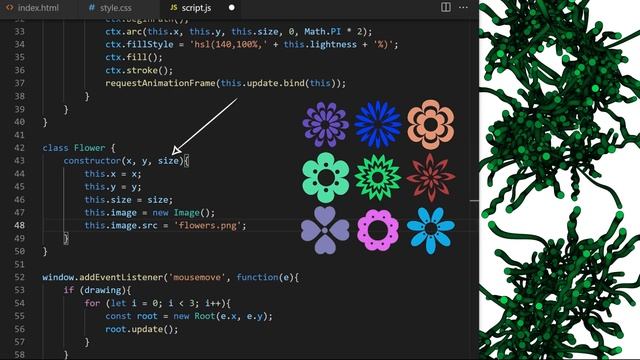The height and width of the screenshot is (360, 640).
Task: Click 'this.y = y;' code line
Action: click(x=113, y=187)
